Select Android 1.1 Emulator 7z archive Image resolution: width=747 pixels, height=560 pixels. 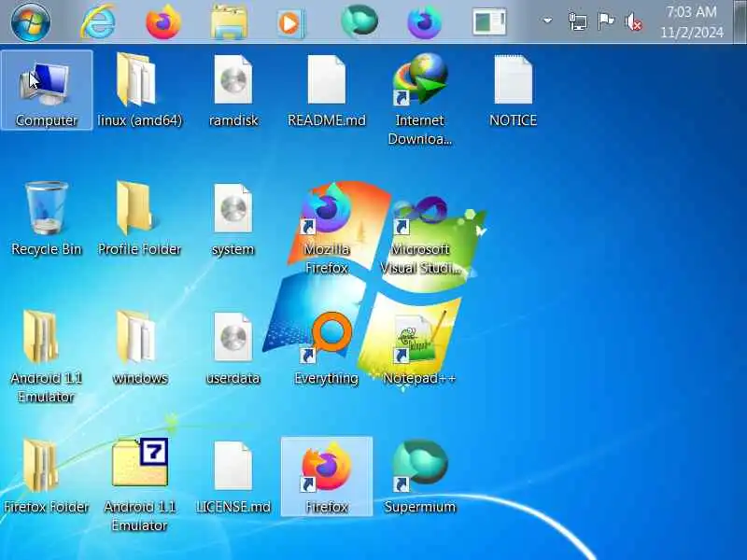coord(139,484)
